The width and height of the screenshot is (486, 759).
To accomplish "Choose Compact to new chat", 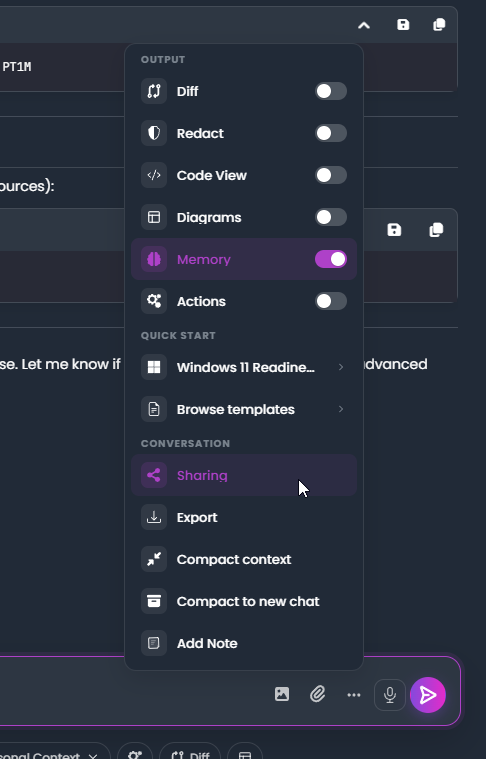I will (244, 601).
